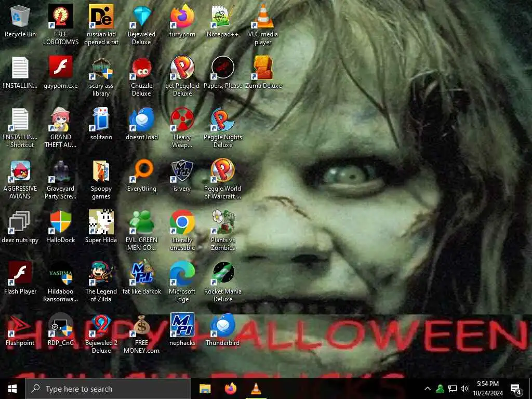Open the notification center icon
Screen dimensions: 532x399
[516, 389]
